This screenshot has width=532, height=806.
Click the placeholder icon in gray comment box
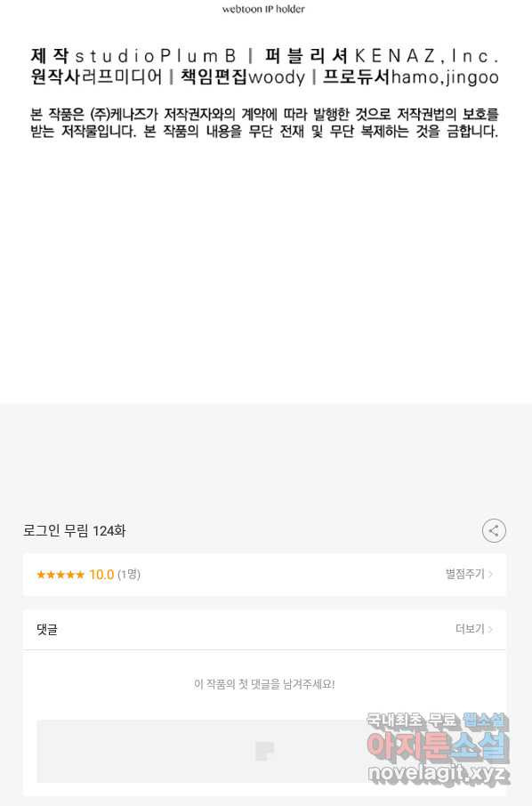tap(265, 751)
